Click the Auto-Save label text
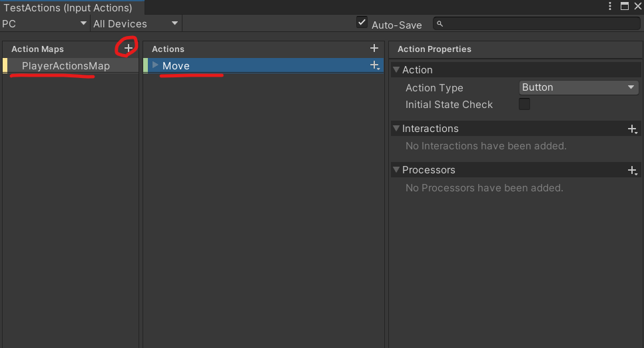This screenshot has height=348, width=644. (397, 25)
